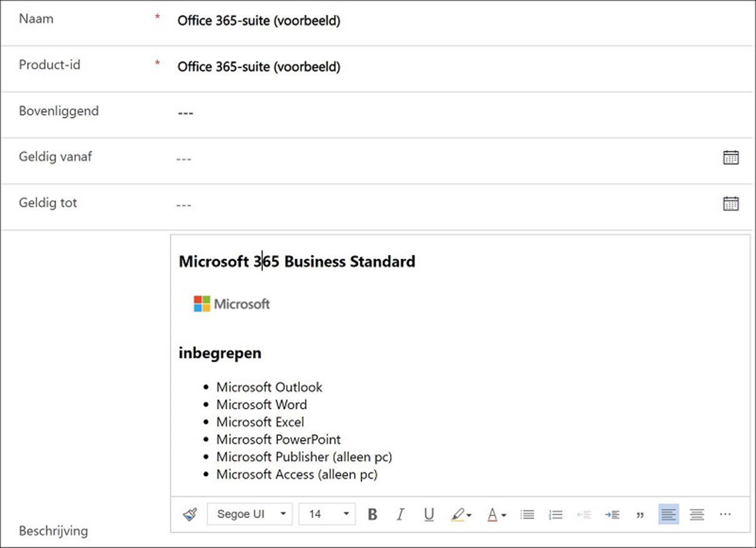Click the 'Microsoft Excel' list item
The image size is (756, 548).
(260, 422)
